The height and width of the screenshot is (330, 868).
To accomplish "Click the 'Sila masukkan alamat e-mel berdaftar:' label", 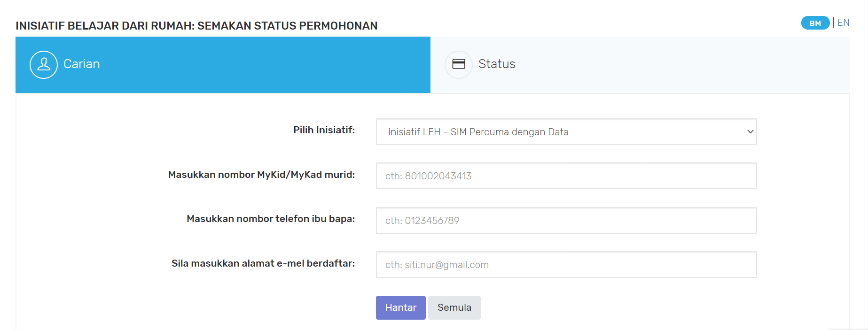I will [263, 263].
